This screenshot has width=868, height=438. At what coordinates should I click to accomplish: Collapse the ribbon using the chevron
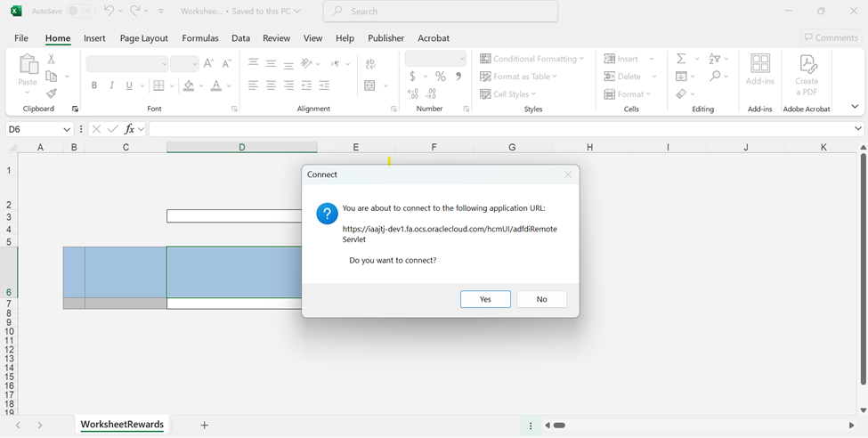[x=855, y=107]
